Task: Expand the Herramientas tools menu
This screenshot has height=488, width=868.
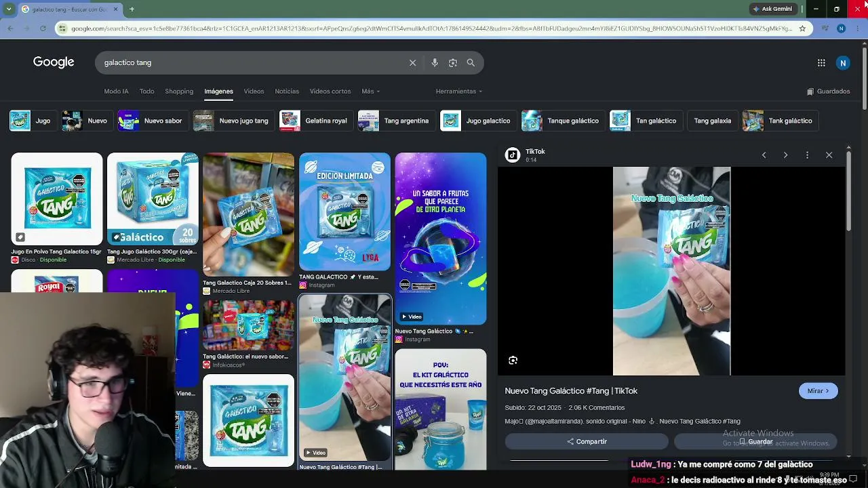Action: (x=459, y=91)
